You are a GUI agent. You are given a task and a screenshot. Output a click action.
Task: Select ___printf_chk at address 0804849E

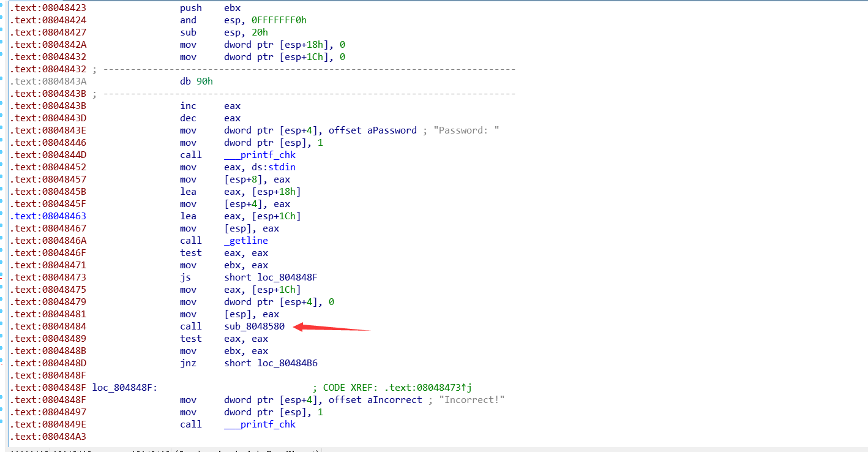pyautogui.click(x=260, y=424)
